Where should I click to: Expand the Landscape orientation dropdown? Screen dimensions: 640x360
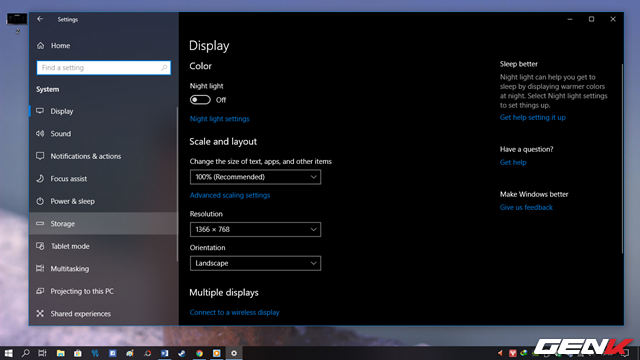tap(255, 263)
